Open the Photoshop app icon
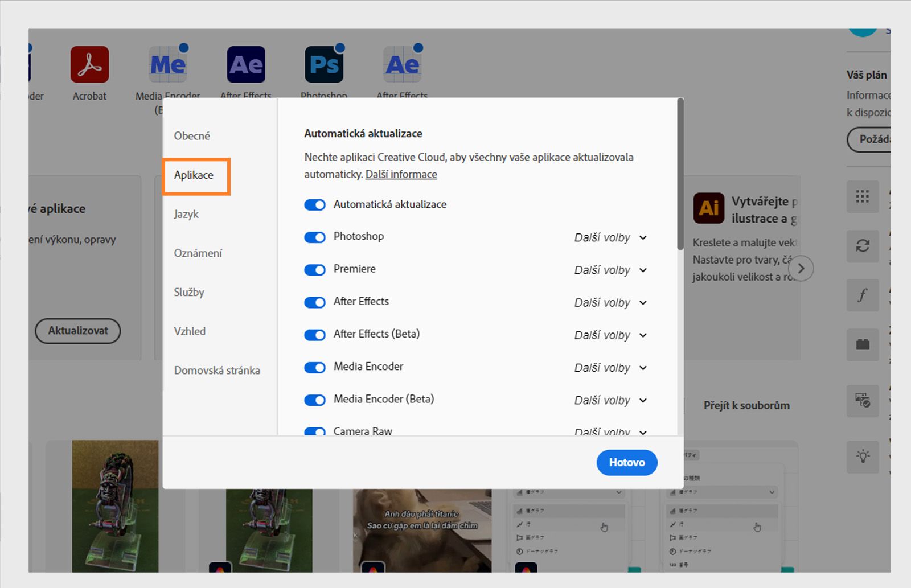911x588 pixels. [323, 64]
